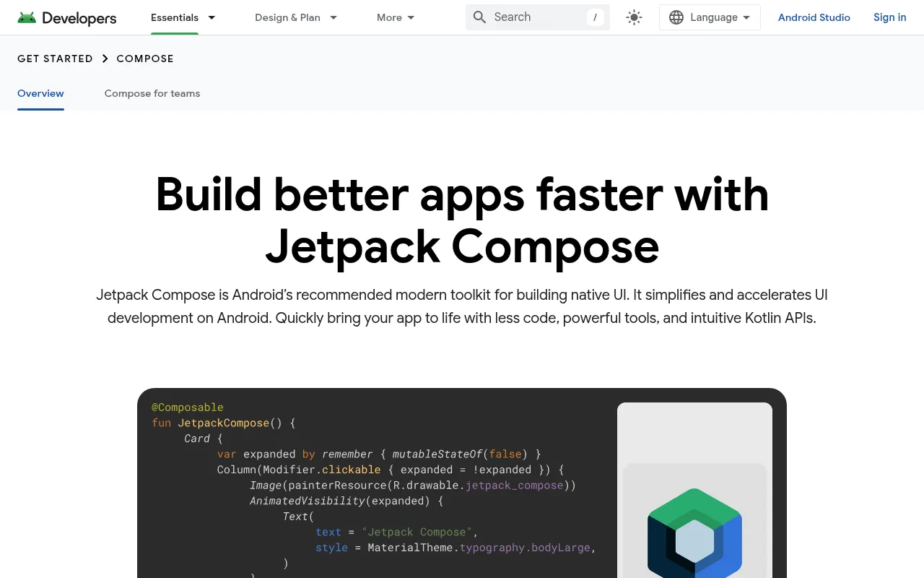This screenshot has width=924, height=578.
Task: Open the Language selector dropdown
Action: tap(710, 17)
